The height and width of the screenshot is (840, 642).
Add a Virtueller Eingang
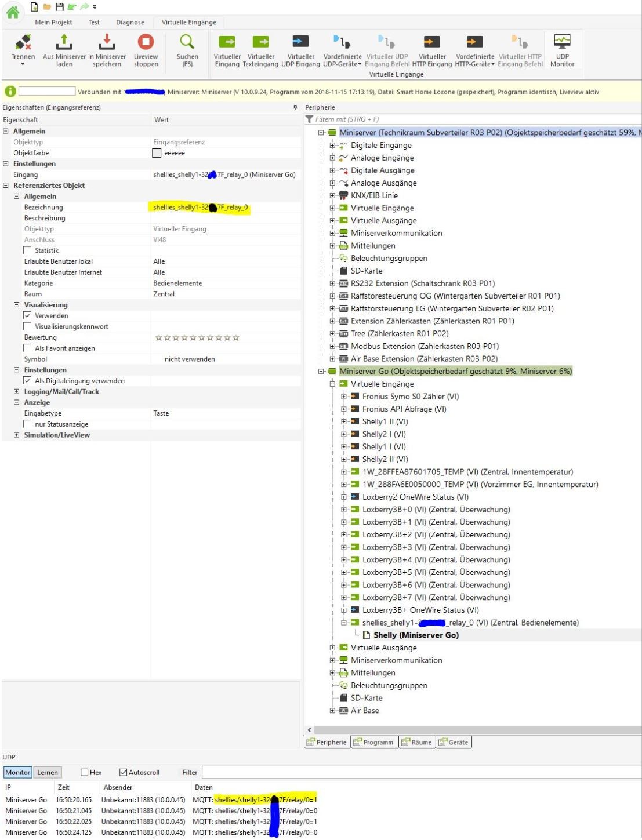(x=227, y=42)
